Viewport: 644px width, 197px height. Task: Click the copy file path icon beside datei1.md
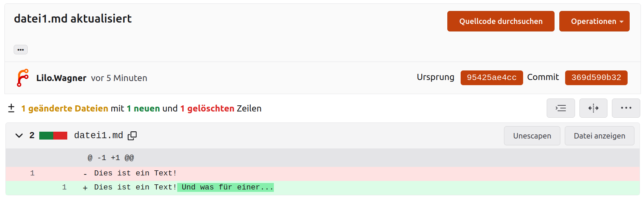132,136
